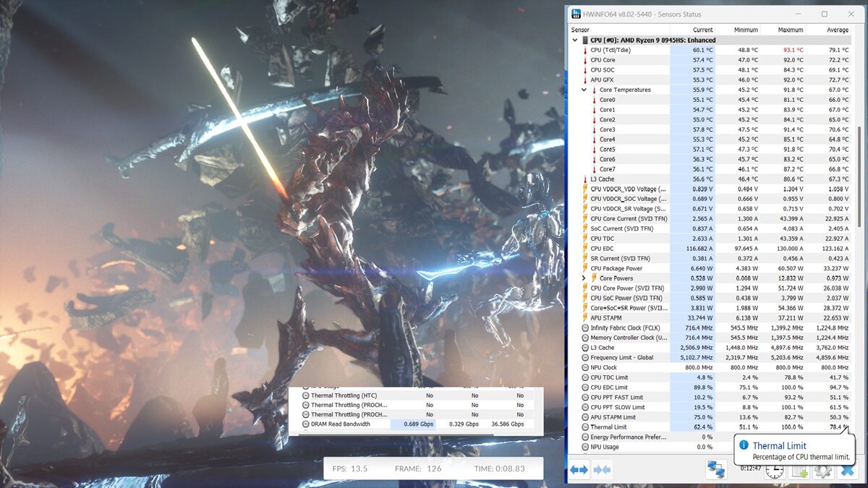Collapse the Core Temperatures subtree

tap(584, 90)
